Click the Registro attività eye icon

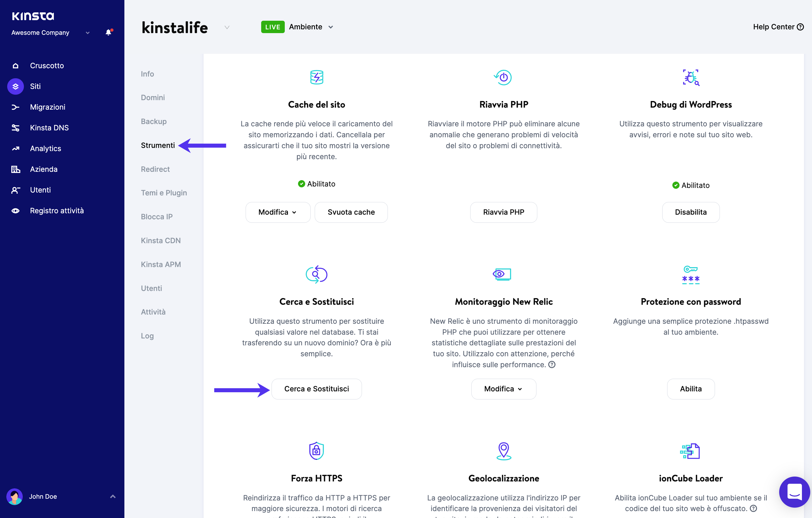16,211
